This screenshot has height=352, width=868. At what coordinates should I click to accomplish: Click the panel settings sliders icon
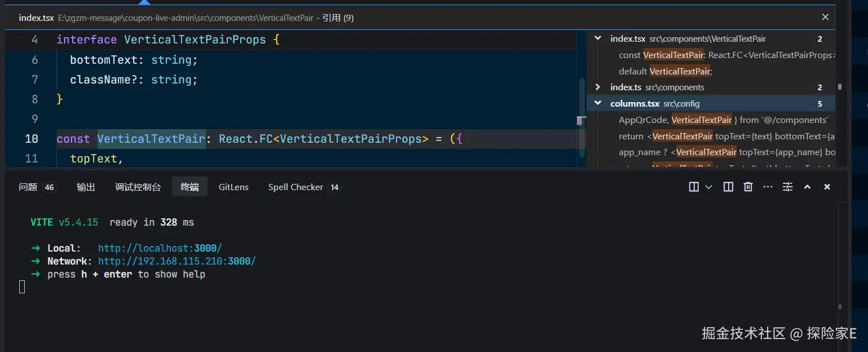pyautogui.click(x=787, y=187)
